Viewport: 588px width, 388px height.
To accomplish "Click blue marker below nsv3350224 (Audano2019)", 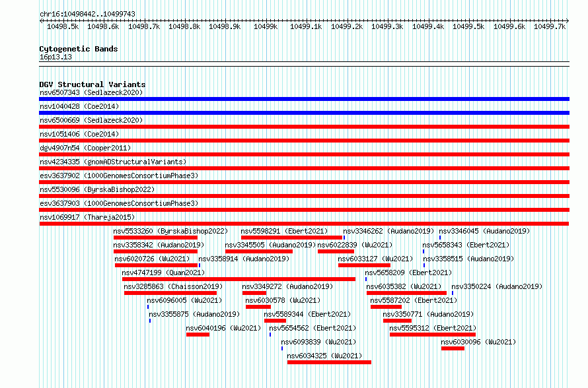I will click(453, 293).
